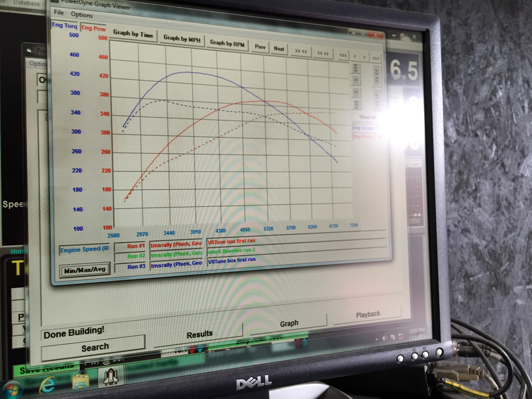Screen dimensions: 532x399
Task: Open Internet Explorer from the taskbar
Action: click(47, 383)
